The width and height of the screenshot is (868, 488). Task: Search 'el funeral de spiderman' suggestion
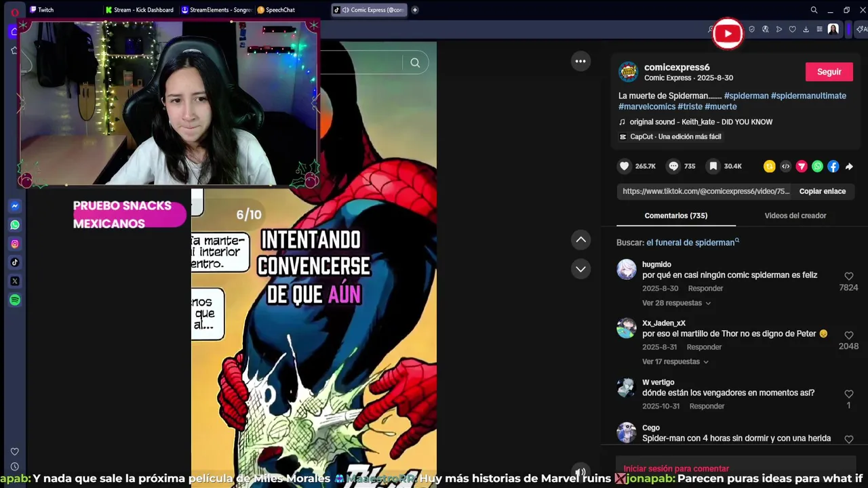[693, 243]
